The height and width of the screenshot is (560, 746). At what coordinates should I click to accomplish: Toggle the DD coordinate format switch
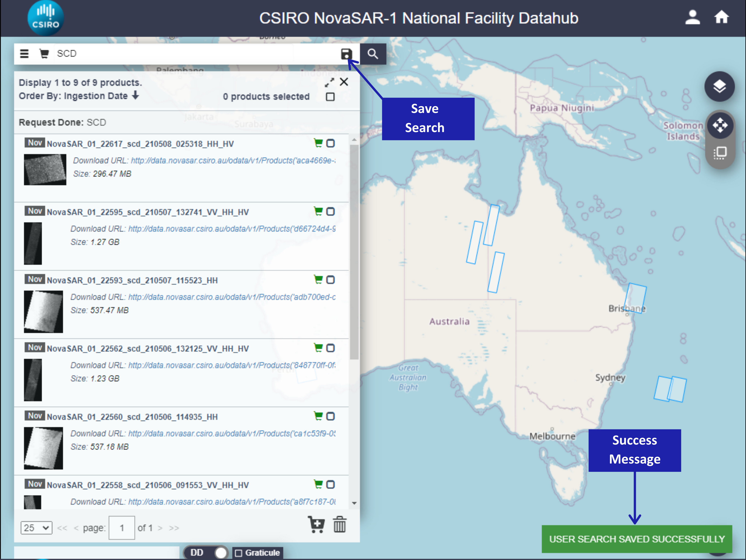(206, 553)
